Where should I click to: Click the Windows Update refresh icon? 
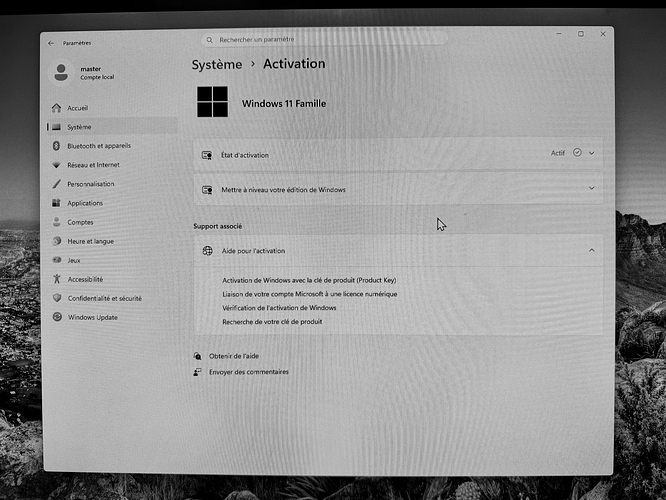coord(57,317)
